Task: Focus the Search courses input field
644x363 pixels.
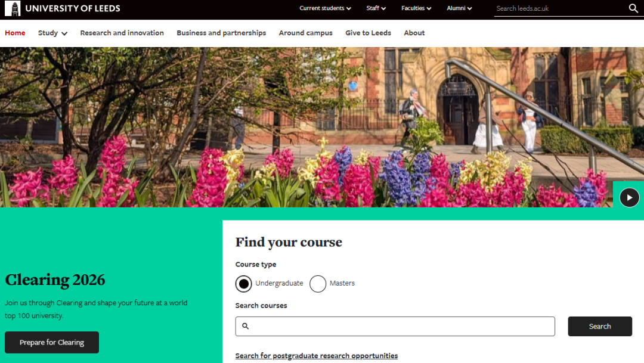Action: [x=395, y=327]
